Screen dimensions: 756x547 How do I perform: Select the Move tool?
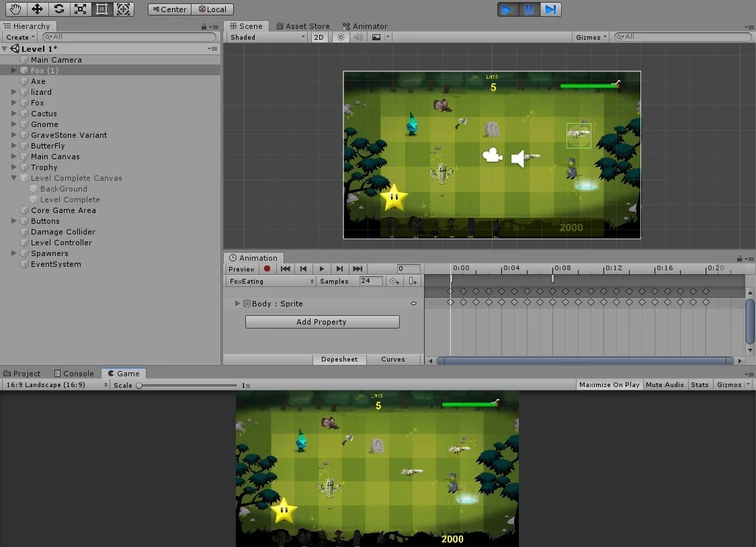[x=37, y=9]
